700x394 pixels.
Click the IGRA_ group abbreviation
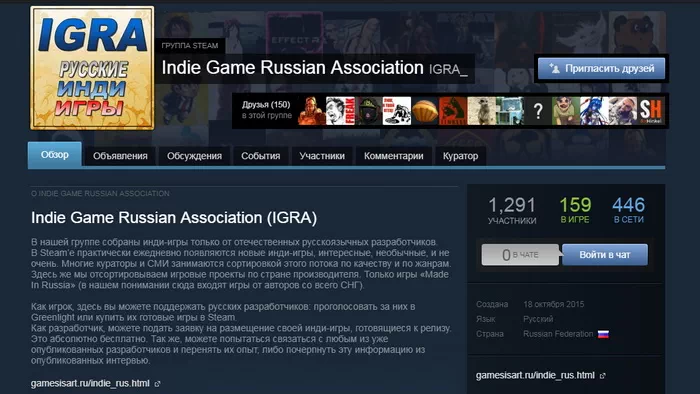(448, 70)
